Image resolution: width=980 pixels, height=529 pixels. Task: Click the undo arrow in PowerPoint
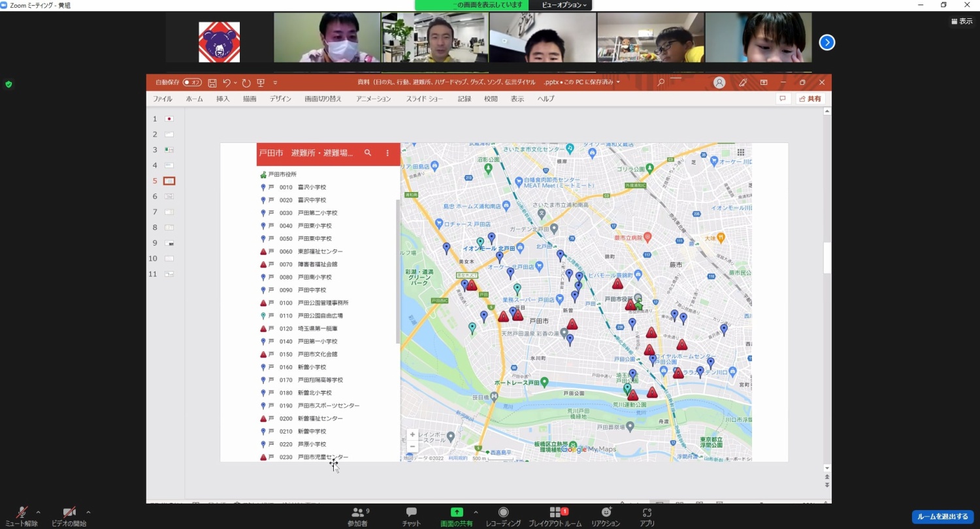(x=227, y=83)
